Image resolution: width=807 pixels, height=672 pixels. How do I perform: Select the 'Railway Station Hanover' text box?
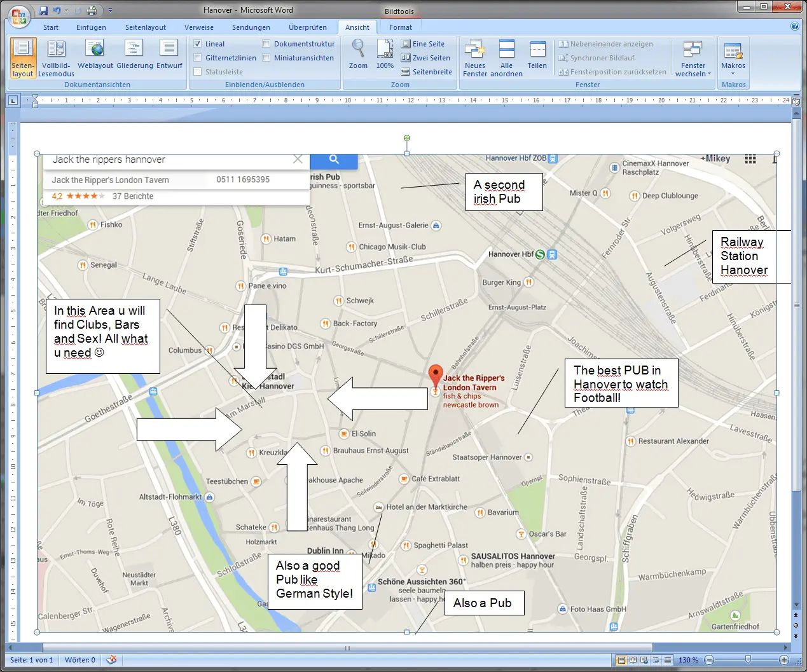(x=750, y=256)
